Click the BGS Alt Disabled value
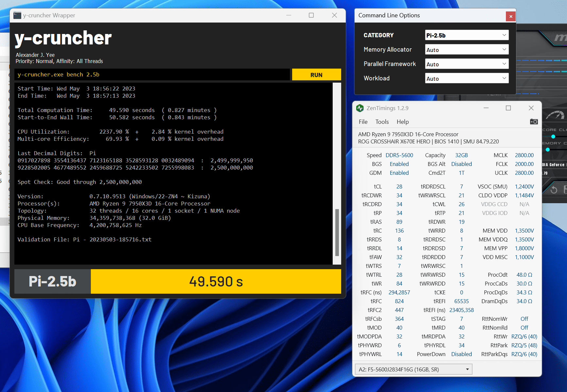Viewport: 567px width, 392px height. point(461,164)
